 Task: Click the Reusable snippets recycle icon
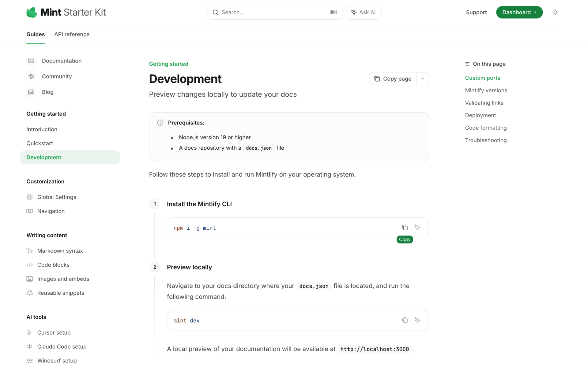(x=29, y=293)
